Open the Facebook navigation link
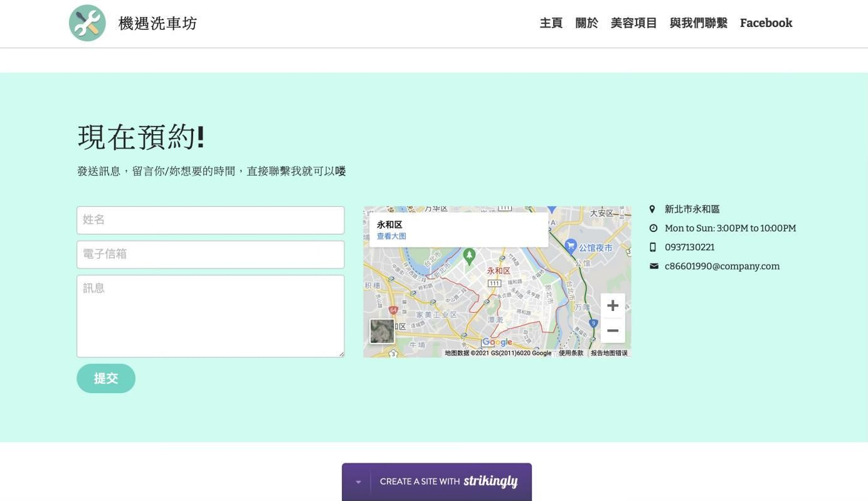Image resolution: width=868 pixels, height=501 pixels. pos(766,23)
